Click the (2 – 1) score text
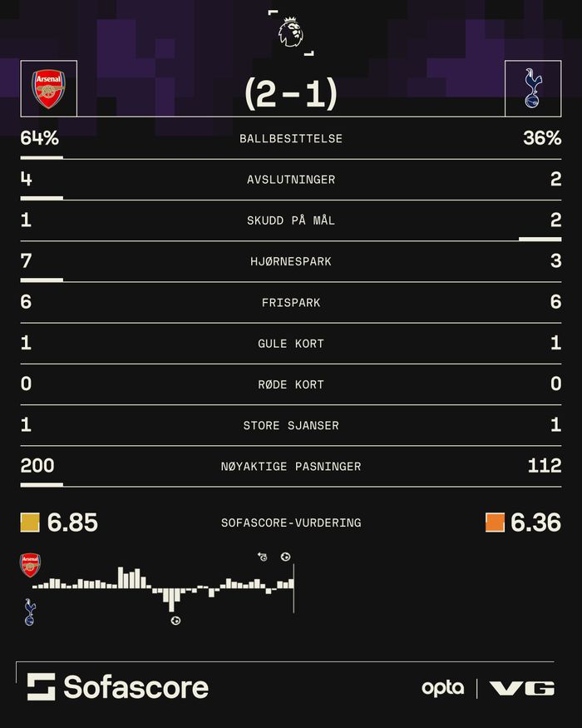The height and width of the screenshot is (728, 582). pos(291,94)
